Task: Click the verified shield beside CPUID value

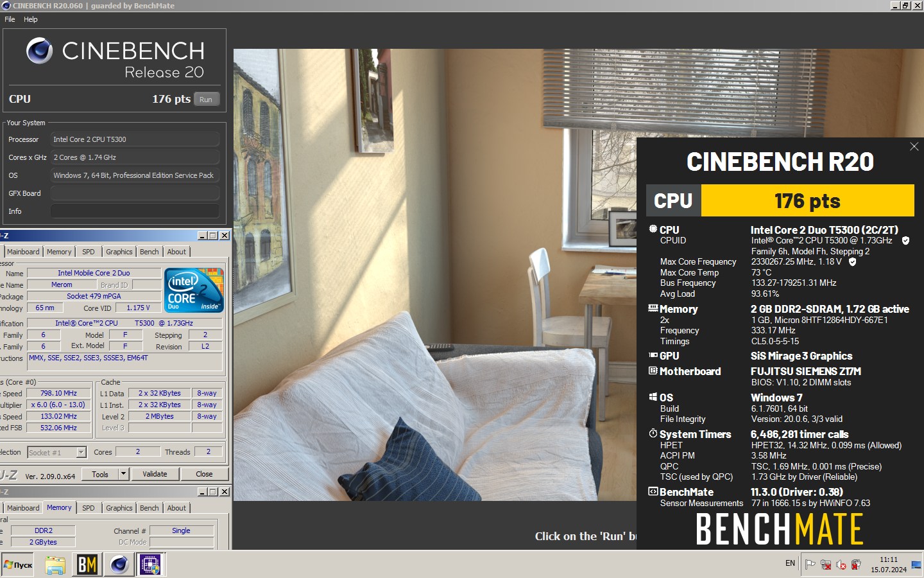Action: tap(905, 241)
